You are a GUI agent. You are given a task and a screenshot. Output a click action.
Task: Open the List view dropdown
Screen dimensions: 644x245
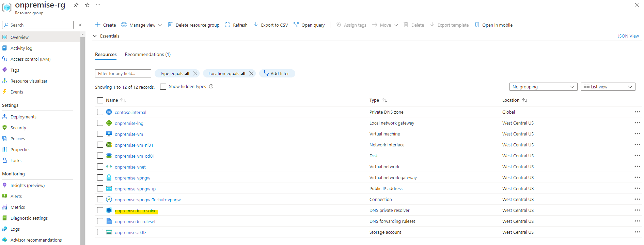[608, 87]
